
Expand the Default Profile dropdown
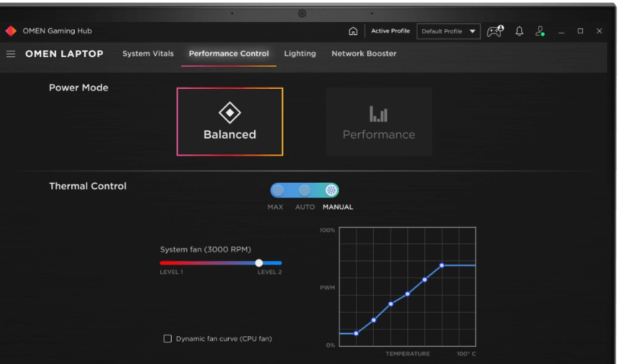473,31
